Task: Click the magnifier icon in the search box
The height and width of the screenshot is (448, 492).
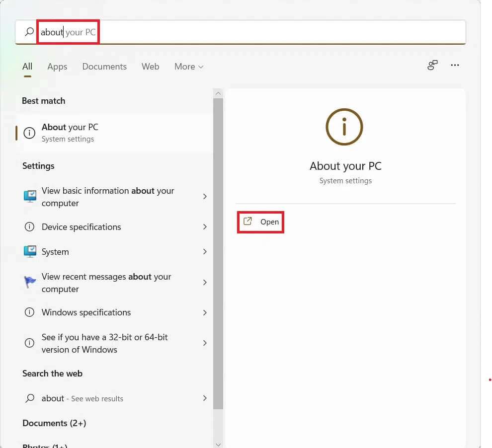Action: (29, 32)
